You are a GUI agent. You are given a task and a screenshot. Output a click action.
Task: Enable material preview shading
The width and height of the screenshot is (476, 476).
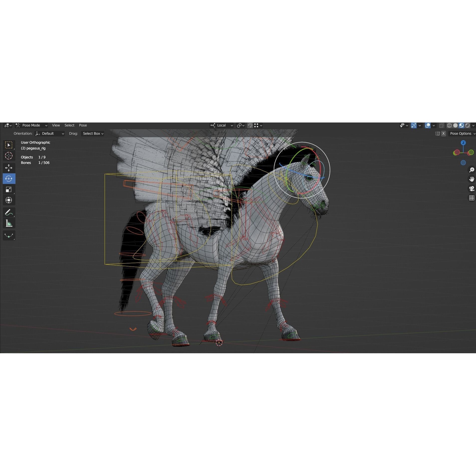click(x=461, y=125)
